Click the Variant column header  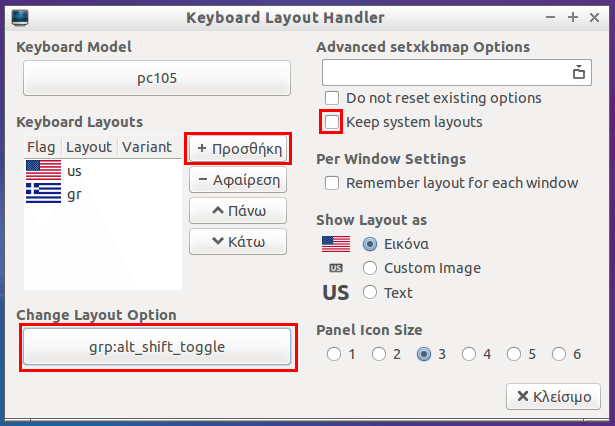(147, 147)
